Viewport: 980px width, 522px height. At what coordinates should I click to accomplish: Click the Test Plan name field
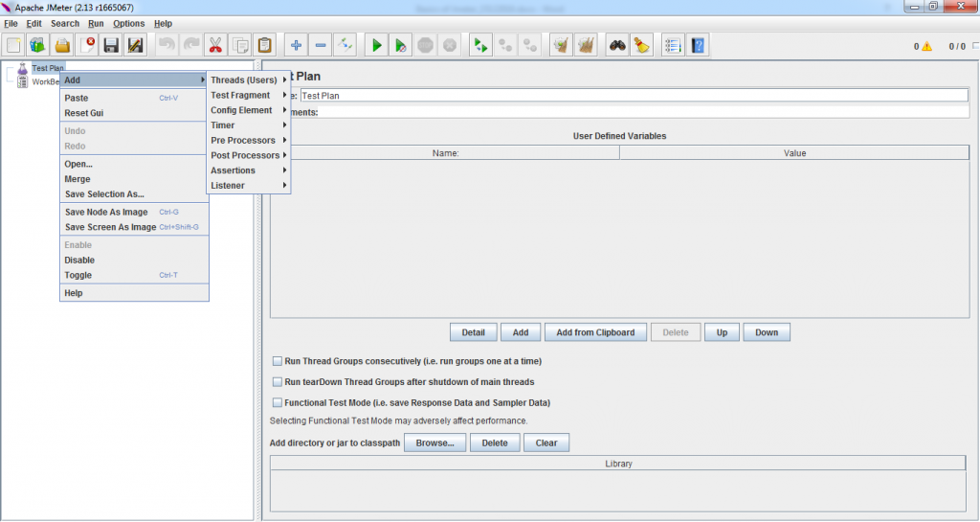(x=634, y=96)
